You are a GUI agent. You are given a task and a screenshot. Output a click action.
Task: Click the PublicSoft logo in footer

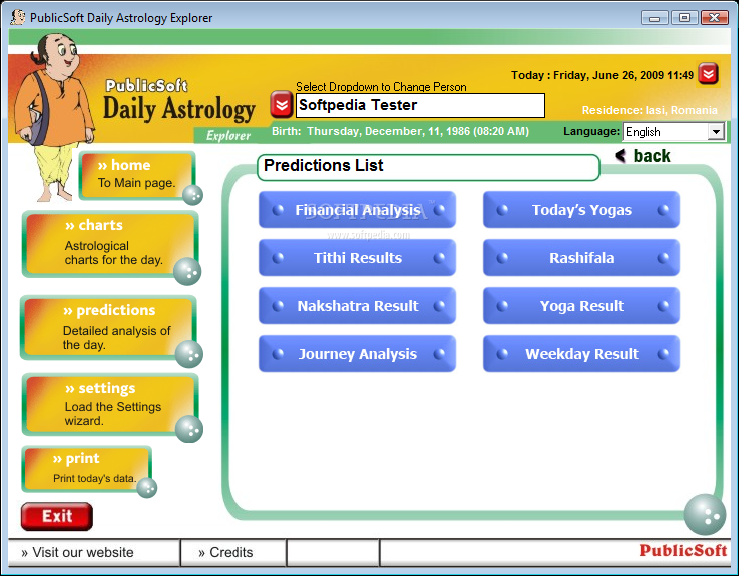pyautogui.click(x=683, y=550)
